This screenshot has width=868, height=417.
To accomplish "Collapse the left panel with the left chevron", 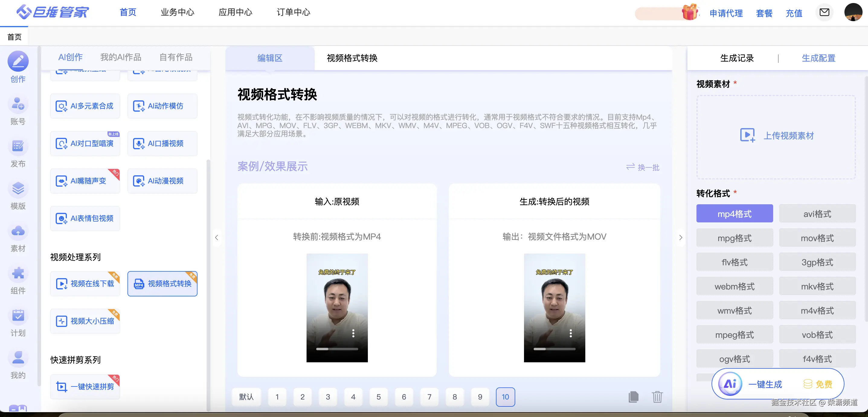I will click(x=217, y=238).
